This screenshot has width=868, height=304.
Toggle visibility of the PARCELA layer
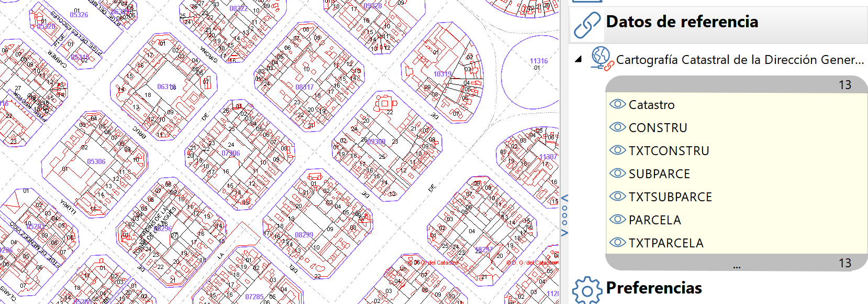click(618, 220)
